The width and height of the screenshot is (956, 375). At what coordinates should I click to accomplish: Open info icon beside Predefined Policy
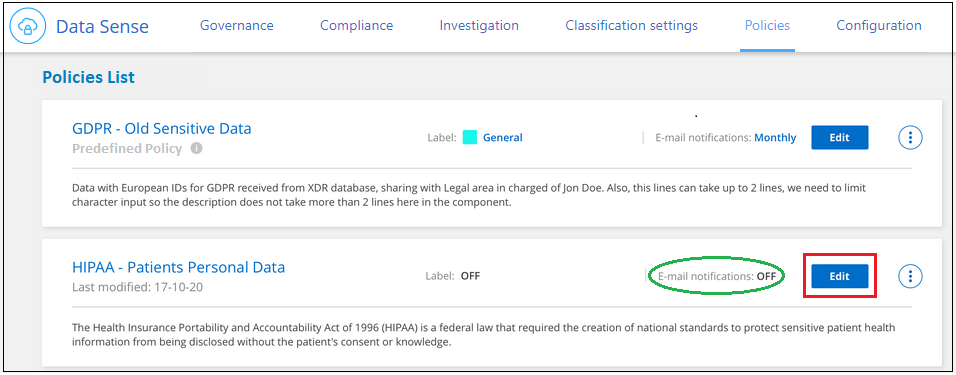point(196,149)
